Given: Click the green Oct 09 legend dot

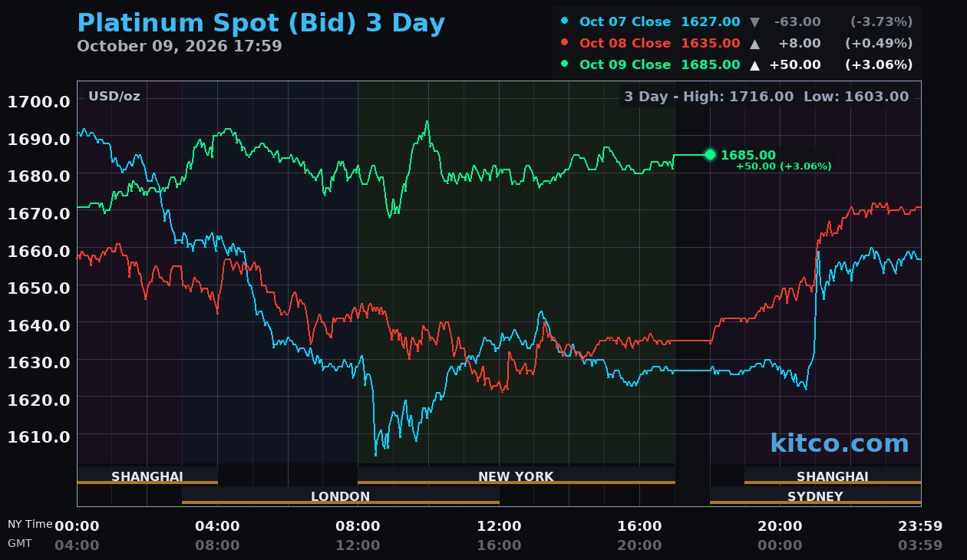Looking at the screenshot, I should (x=565, y=64).
